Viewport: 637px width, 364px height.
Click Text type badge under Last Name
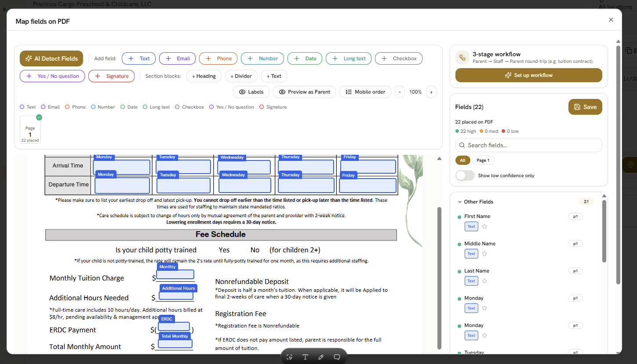[471, 281]
